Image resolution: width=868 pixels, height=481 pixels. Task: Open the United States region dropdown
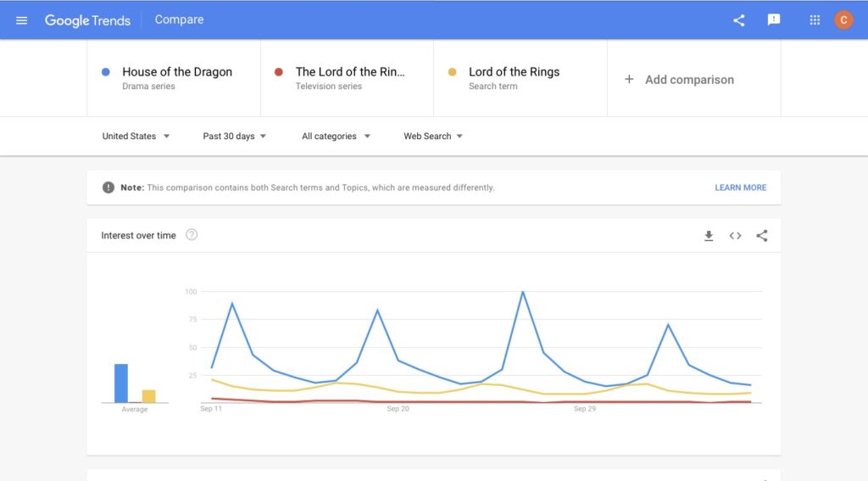tap(136, 137)
